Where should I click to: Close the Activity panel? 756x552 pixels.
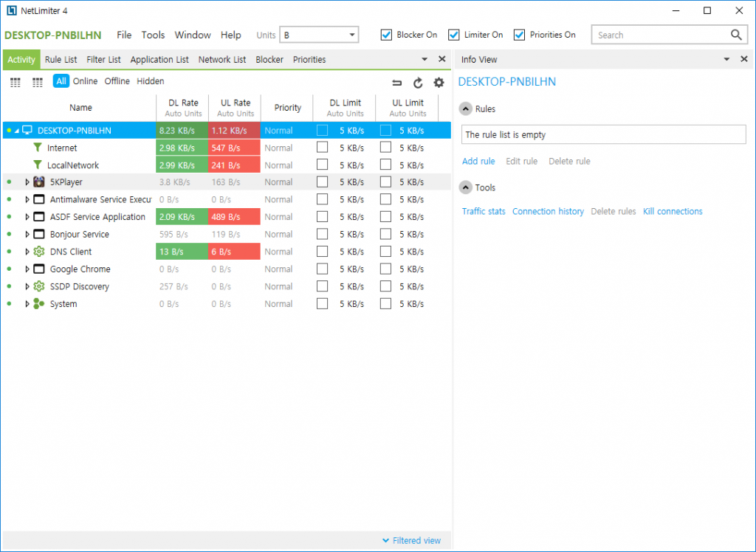click(x=441, y=59)
